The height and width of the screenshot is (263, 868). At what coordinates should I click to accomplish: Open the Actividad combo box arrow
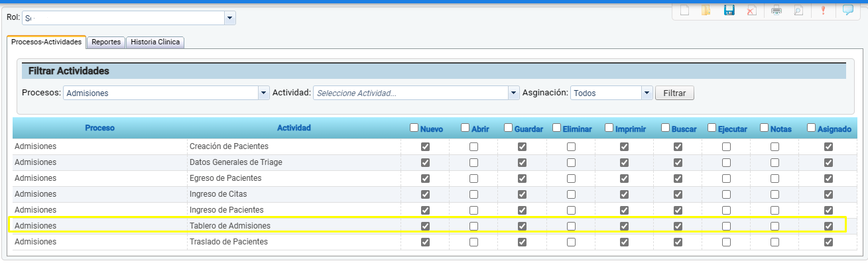(514, 93)
